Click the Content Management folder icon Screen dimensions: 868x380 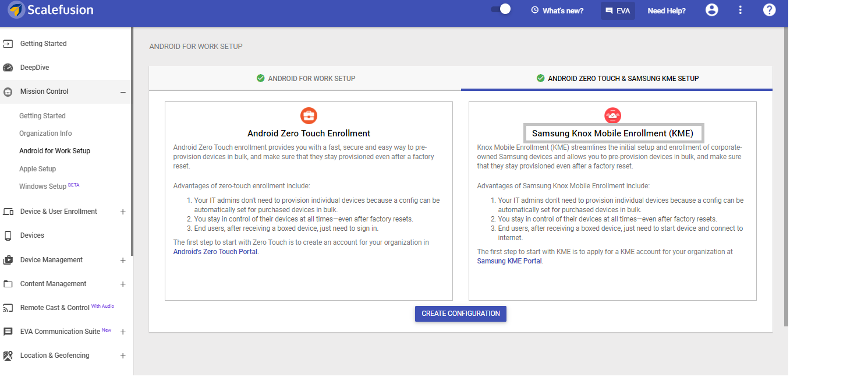point(8,284)
